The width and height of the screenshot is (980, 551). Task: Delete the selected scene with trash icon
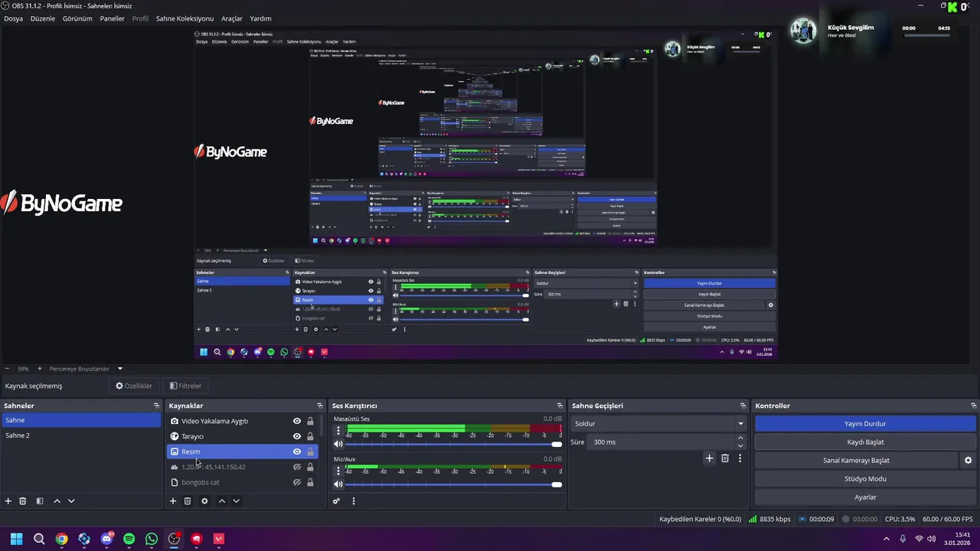[23, 501]
